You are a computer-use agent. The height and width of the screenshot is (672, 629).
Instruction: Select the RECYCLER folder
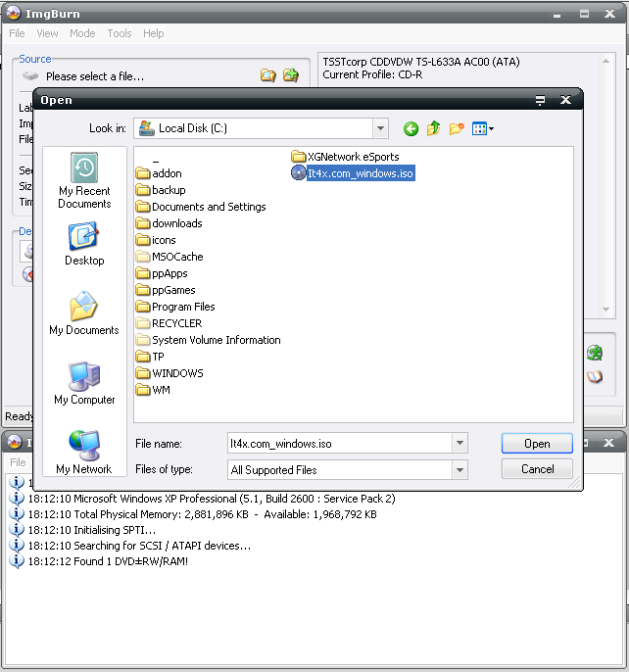click(x=169, y=323)
